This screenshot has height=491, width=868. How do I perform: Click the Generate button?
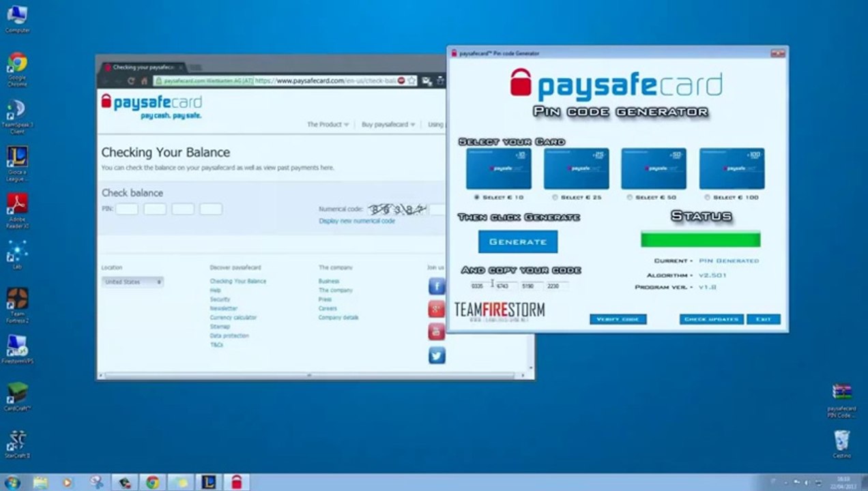click(518, 241)
